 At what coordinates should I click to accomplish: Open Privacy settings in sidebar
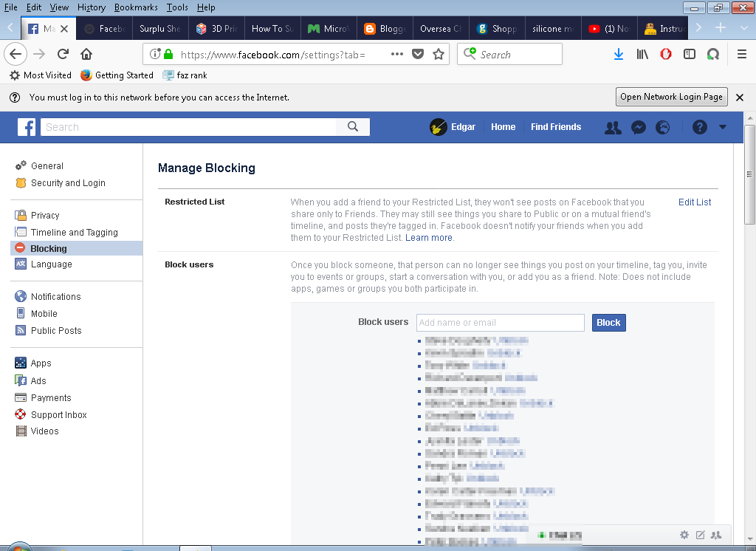(x=37, y=215)
